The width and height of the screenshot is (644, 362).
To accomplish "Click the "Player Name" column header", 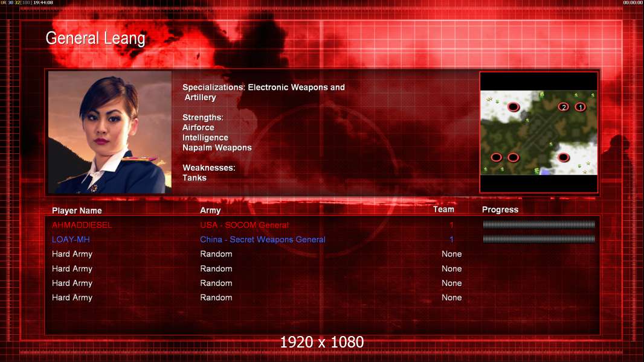I will click(77, 211).
